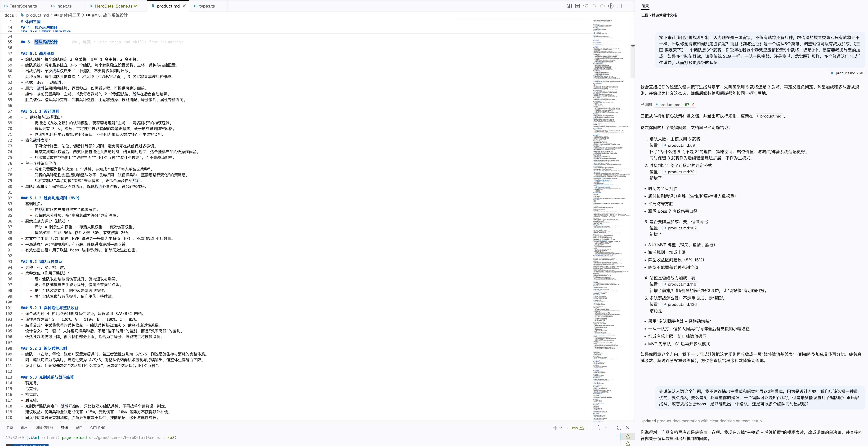Screen dimensions: 868x446
Task: Open the 调试控制台 debug console tab
Action: point(44,428)
